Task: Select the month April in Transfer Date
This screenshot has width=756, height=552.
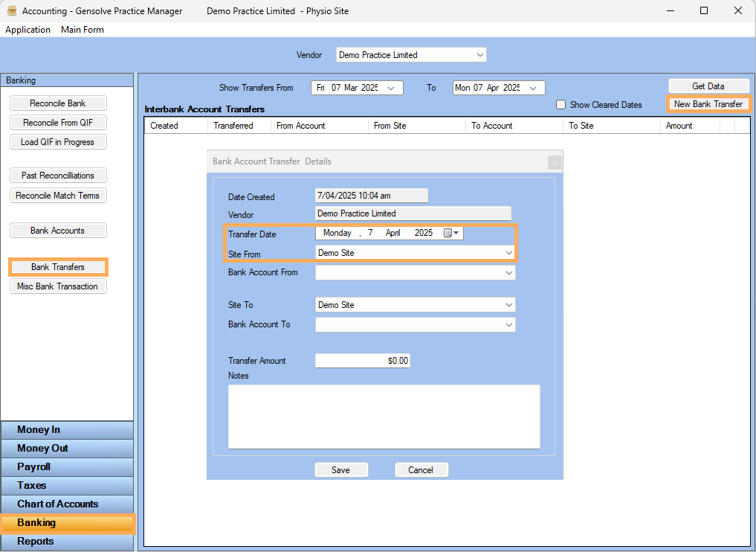Action: click(393, 233)
